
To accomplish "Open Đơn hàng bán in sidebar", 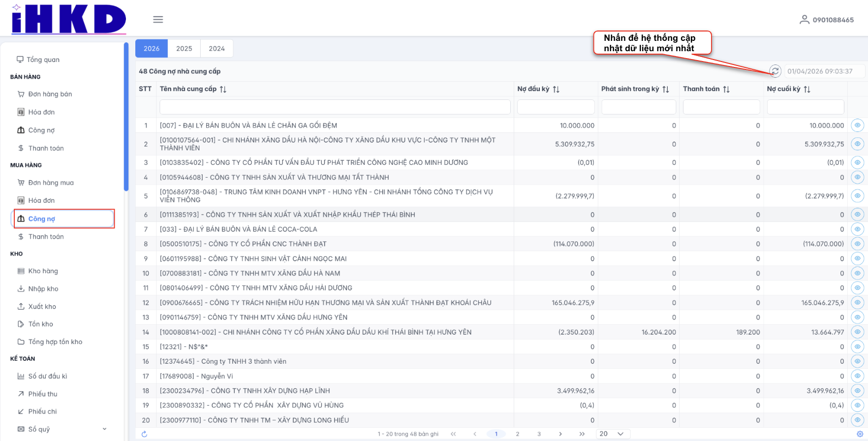I will pos(50,94).
